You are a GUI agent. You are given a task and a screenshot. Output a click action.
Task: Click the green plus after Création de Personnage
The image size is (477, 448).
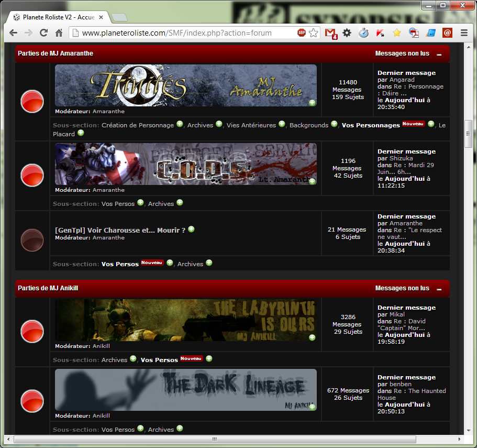(180, 124)
